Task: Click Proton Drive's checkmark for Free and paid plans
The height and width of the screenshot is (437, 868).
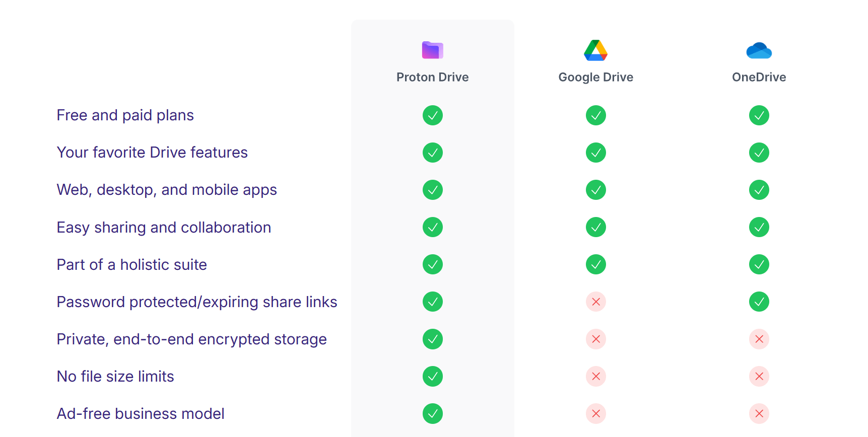Action: pyautogui.click(x=432, y=115)
